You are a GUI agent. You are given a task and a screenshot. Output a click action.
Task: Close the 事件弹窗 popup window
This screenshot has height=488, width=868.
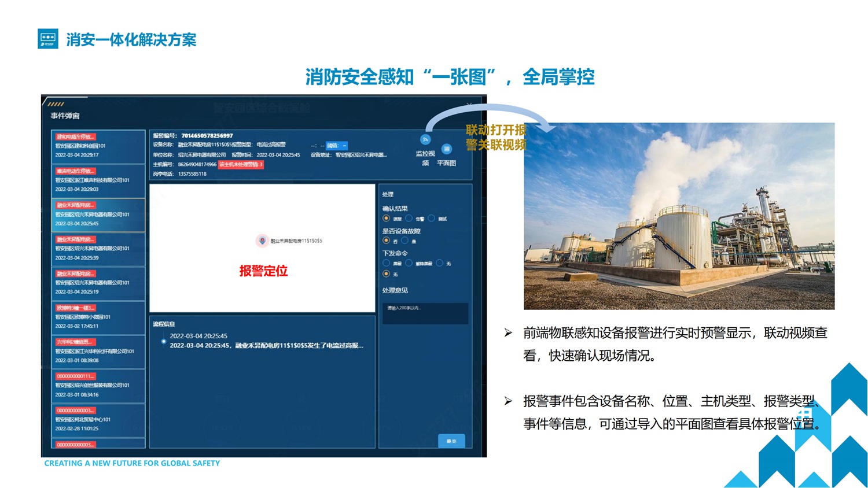469,105
